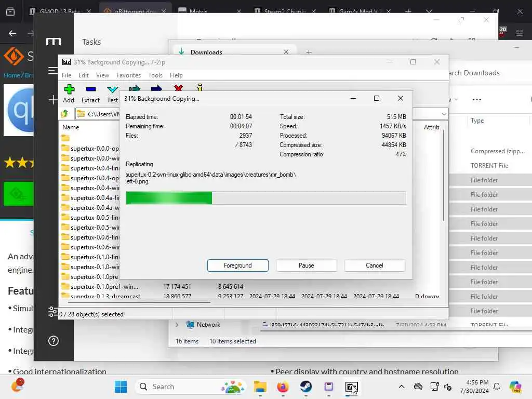Click the Name column header in 7-Zip
Image resolution: width=532 pixels, height=399 pixels.
(71, 127)
